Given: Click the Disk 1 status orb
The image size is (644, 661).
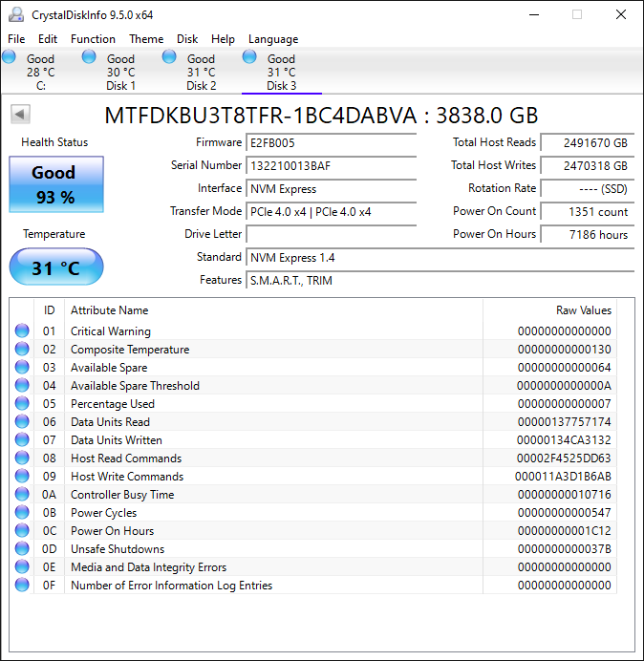Looking at the screenshot, I should click(90, 57).
